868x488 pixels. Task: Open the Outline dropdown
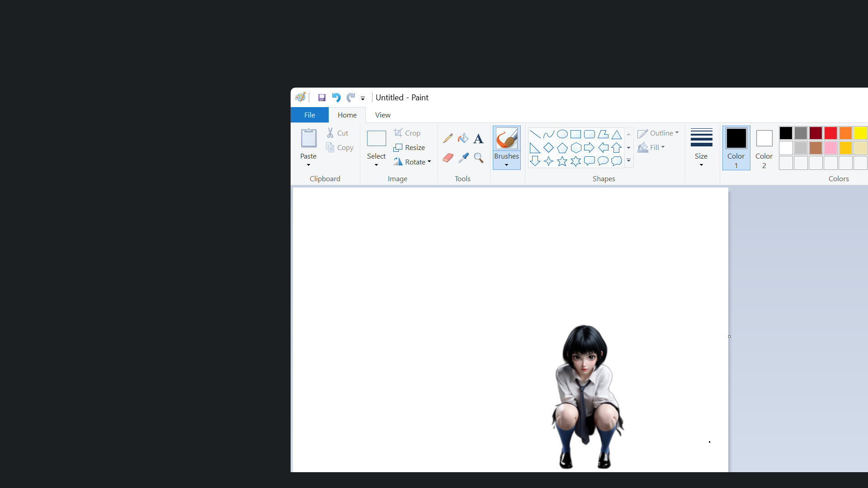click(x=658, y=133)
